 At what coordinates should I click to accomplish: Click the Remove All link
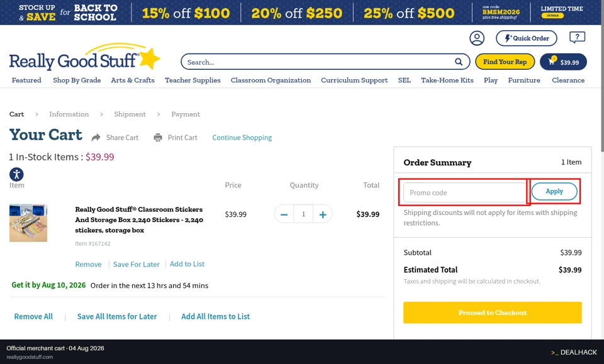tap(33, 316)
